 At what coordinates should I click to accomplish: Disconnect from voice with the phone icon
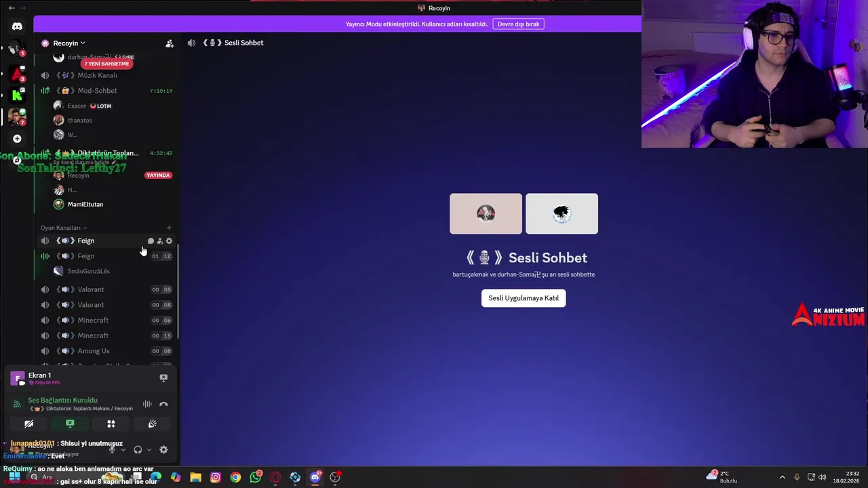coord(163,404)
